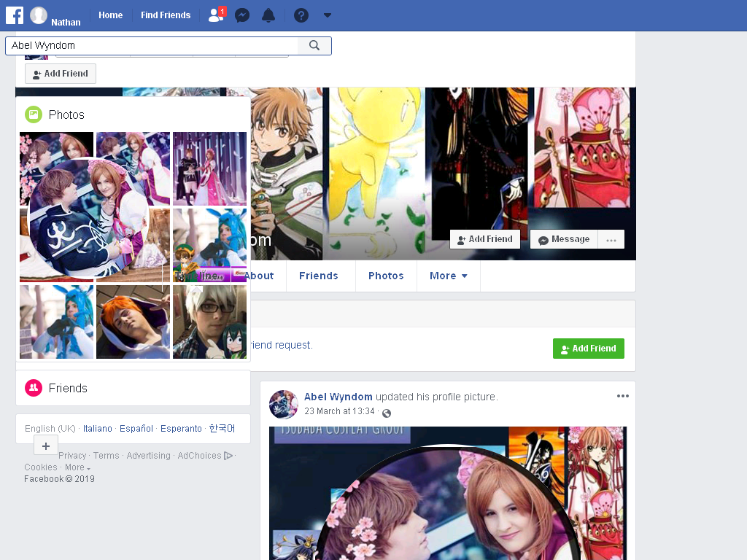Open friend requests notification icon
747x560 pixels.
click(x=217, y=15)
